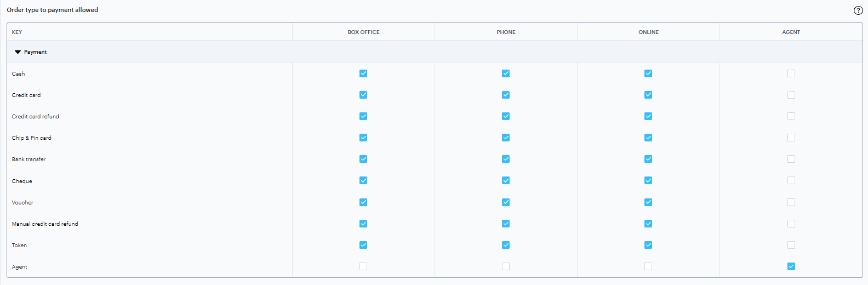Uncheck Cash for Phone
868x285 pixels.
coord(506,73)
